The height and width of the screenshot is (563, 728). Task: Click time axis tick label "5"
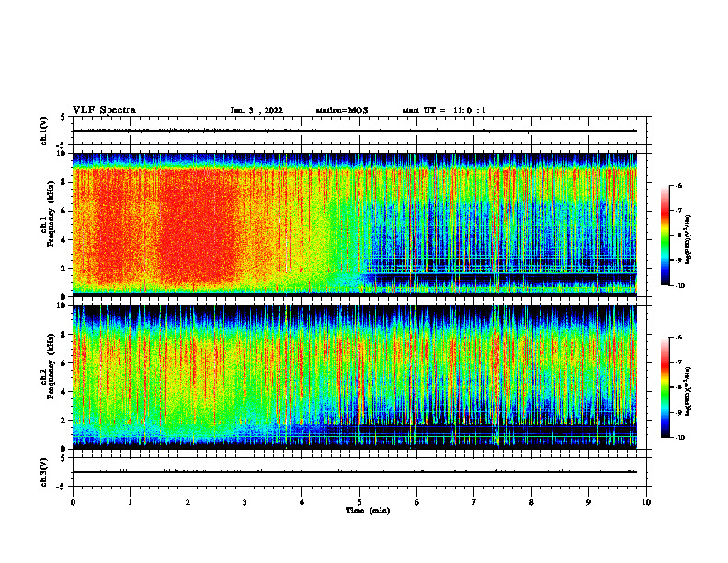click(x=359, y=502)
